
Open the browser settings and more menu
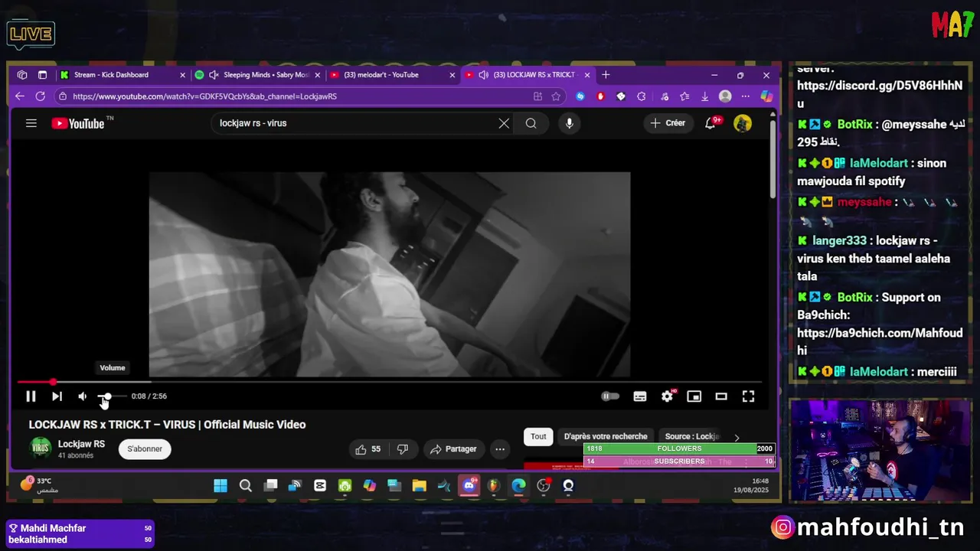pos(746,96)
